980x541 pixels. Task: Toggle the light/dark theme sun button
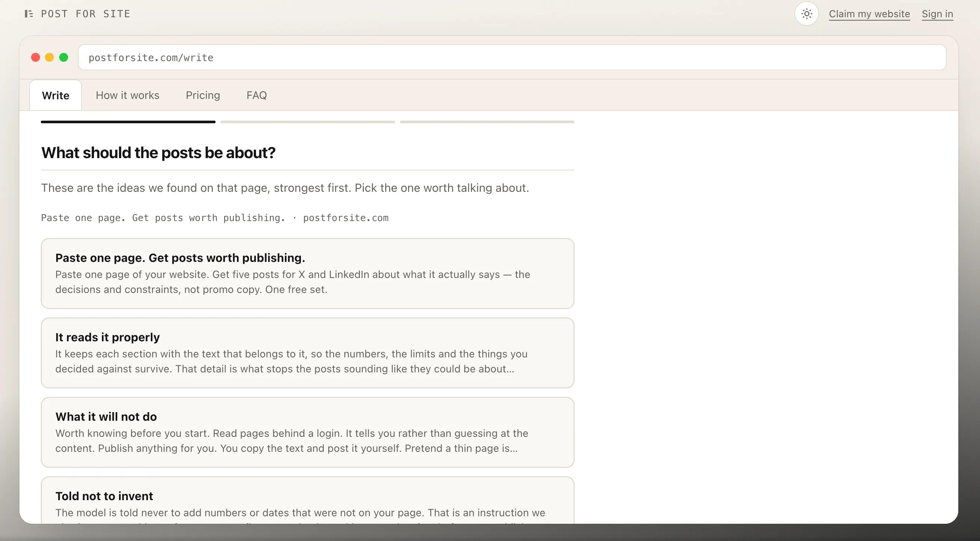click(x=807, y=14)
